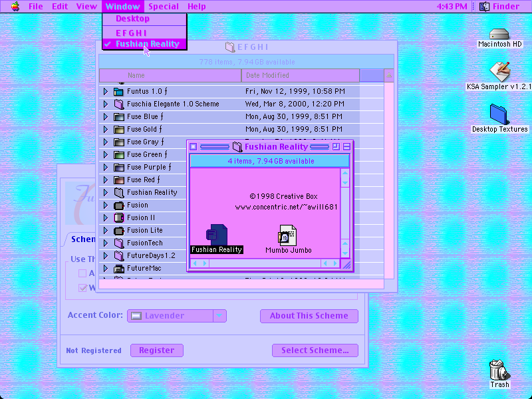Image resolution: width=532 pixels, height=399 pixels.
Task: Expand the Fuschia Elegante 1.0 Scheme disclosure triangle
Action: pos(106,104)
